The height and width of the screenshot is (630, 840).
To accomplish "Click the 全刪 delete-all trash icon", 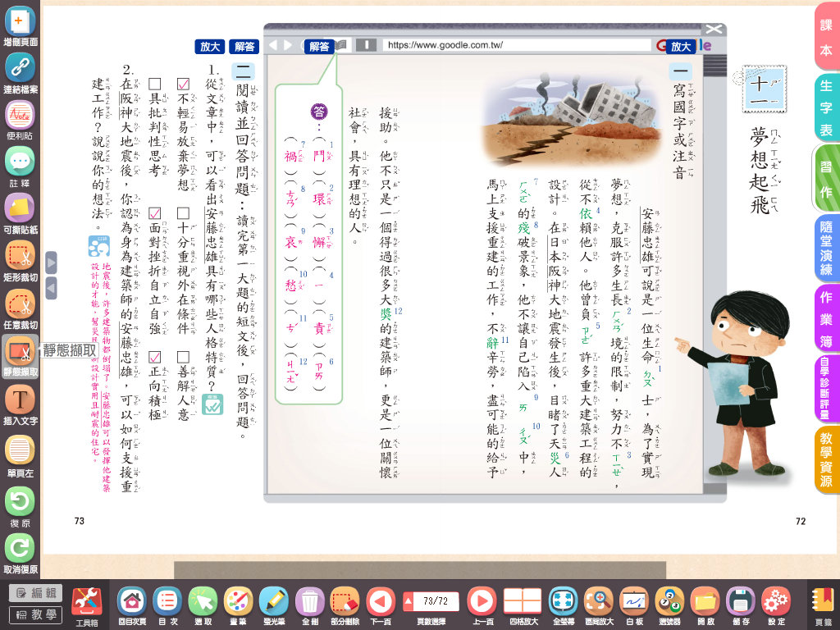I will click(309, 606).
